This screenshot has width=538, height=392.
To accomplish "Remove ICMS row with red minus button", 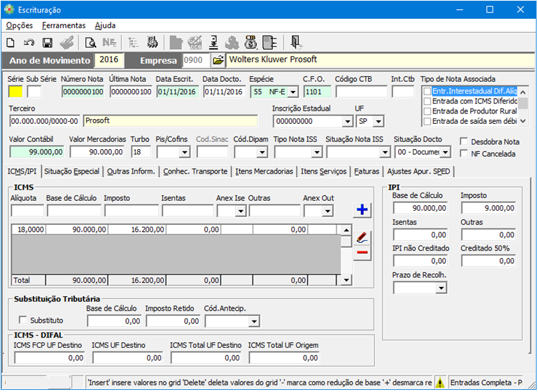I will tap(362, 253).
